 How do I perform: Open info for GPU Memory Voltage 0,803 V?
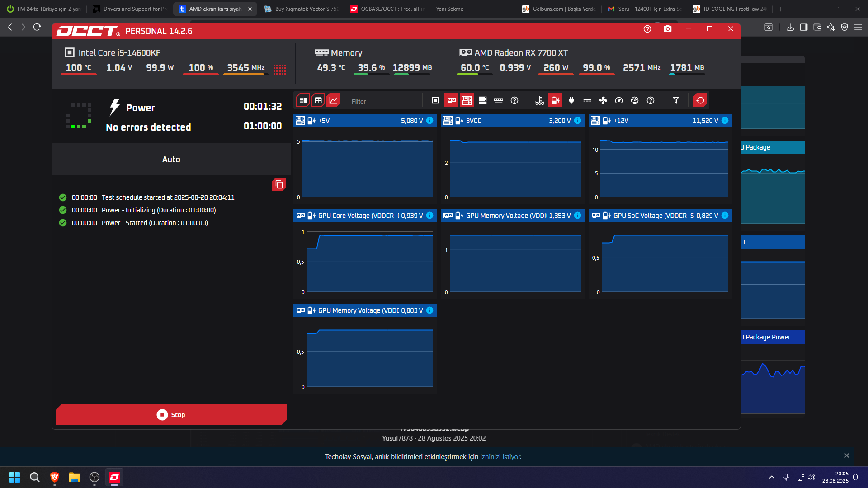click(x=430, y=310)
